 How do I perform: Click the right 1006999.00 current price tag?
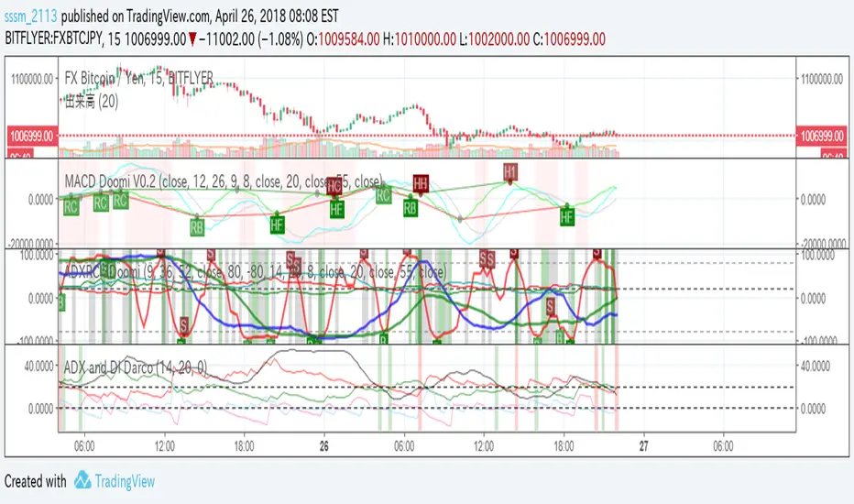click(821, 136)
